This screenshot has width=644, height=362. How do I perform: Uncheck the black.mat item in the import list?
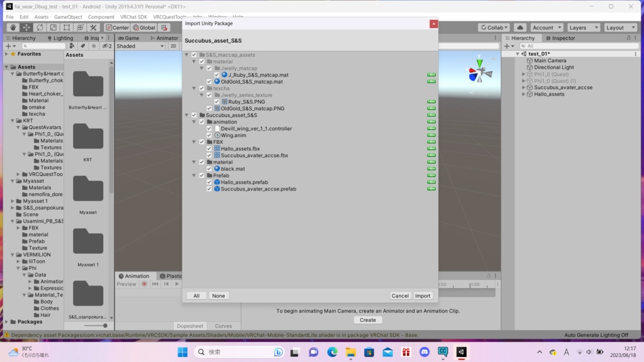[209, 168]
